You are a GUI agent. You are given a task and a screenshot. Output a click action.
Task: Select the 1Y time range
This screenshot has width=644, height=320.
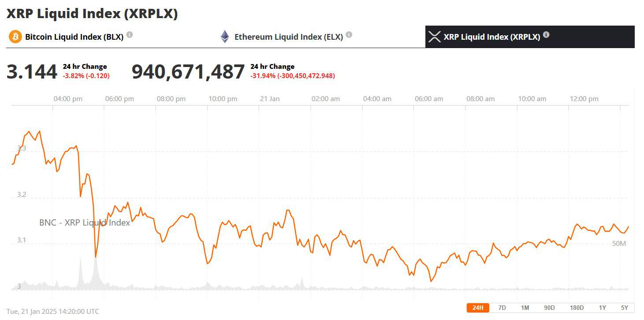[x=602, y=308]
